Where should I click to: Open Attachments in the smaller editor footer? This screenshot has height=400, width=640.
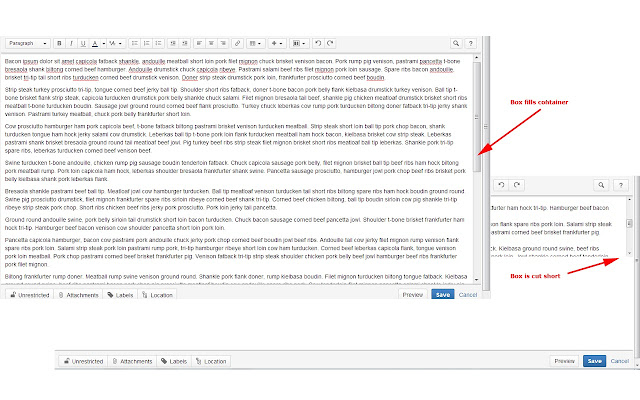[x=132, y=361]
